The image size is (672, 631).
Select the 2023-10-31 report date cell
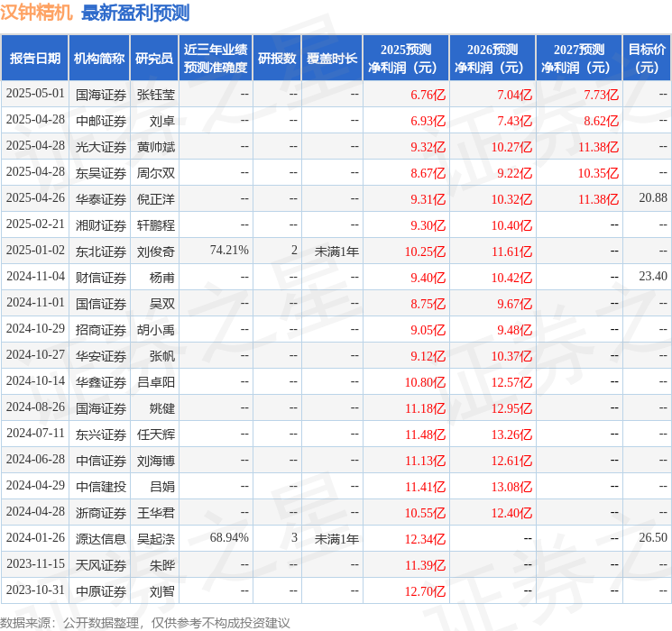tap(36, 590)
